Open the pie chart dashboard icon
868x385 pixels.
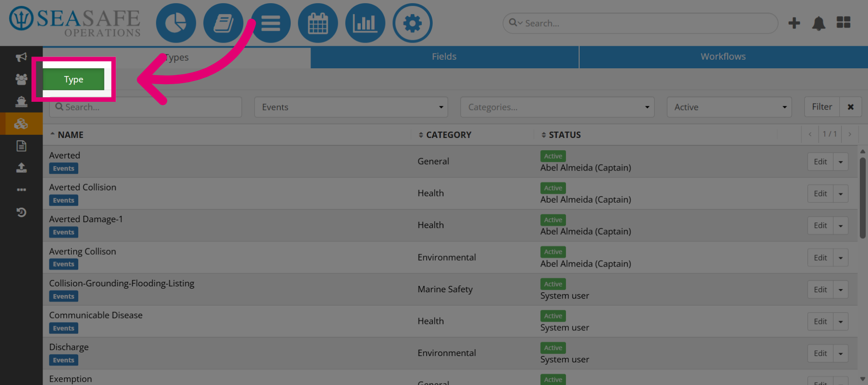176,23
